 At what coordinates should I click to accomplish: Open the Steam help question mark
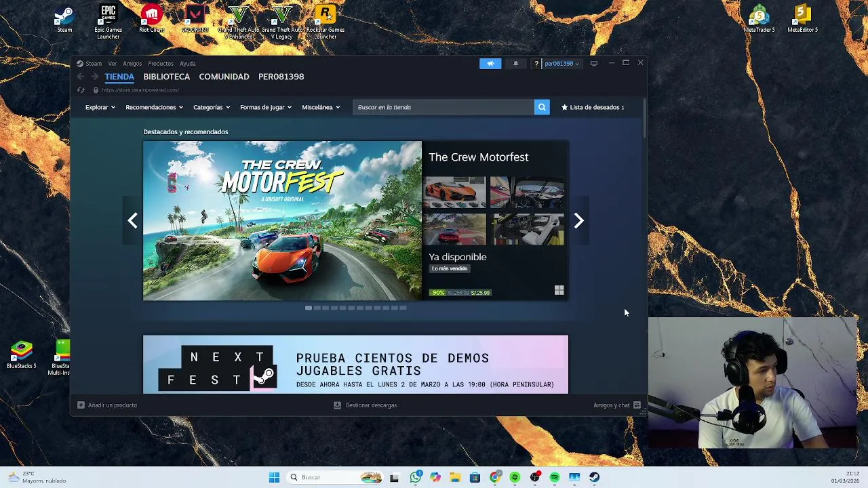point(536,64)
